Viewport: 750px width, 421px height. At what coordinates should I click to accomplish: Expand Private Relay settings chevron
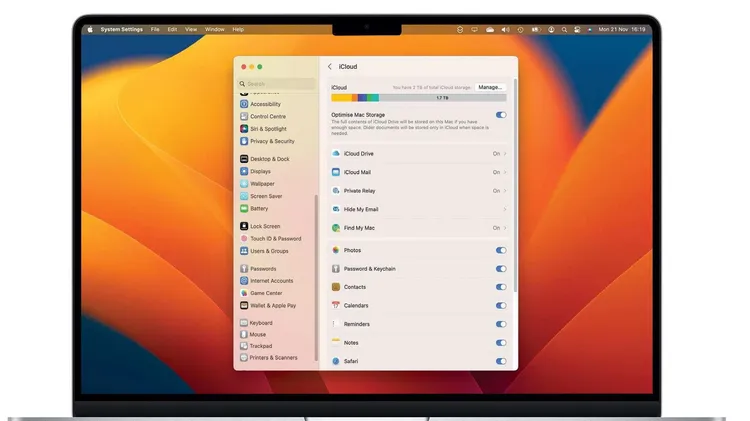505,191
